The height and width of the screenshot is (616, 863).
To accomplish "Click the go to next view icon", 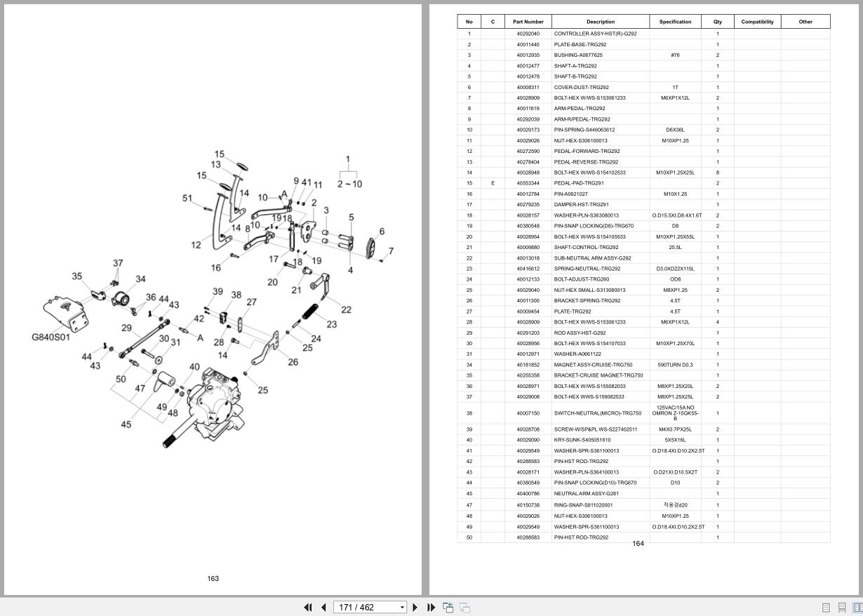I will (464, 608).
